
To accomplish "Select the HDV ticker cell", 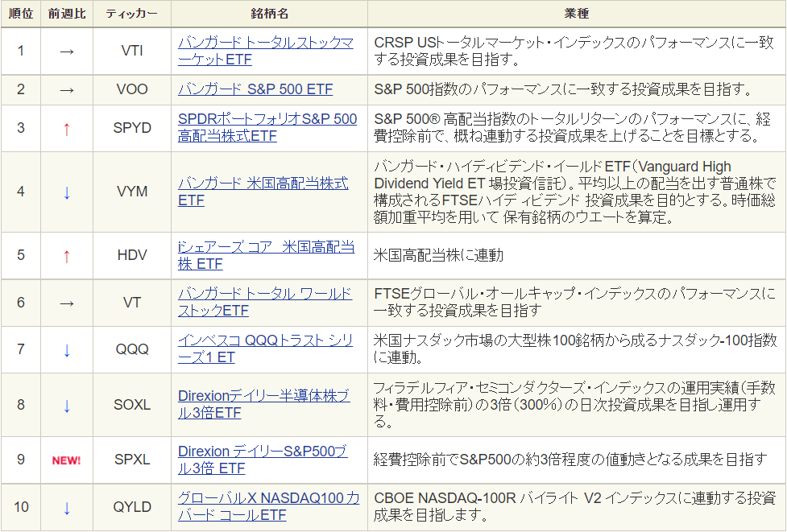I will tap(132, 255).
